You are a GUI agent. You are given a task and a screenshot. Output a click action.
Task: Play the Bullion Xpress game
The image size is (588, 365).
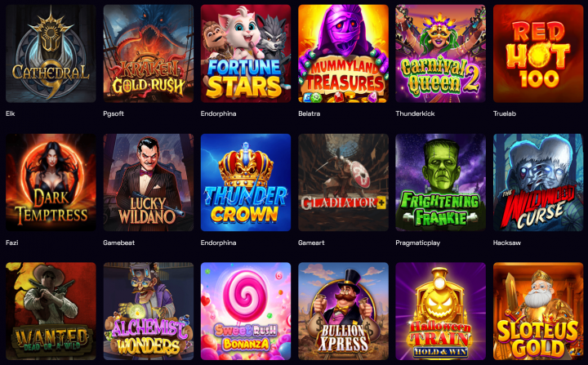point(343,311)
